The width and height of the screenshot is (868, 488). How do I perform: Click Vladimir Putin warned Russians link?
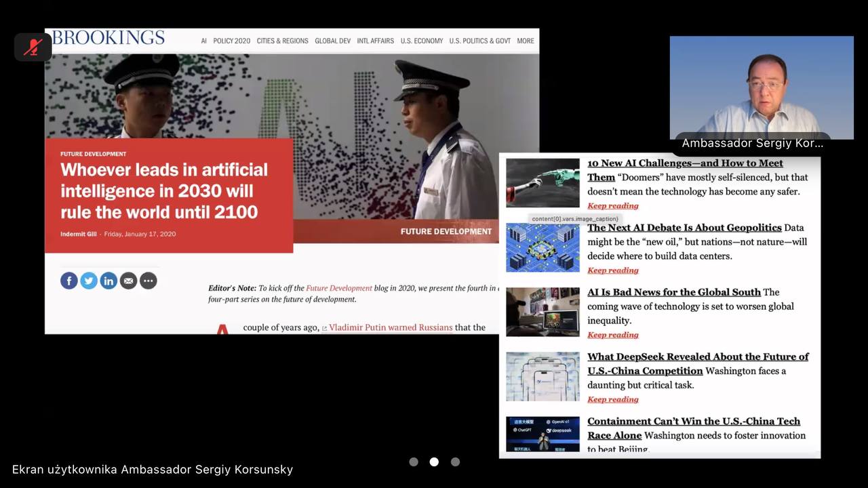tap(390, 327)
